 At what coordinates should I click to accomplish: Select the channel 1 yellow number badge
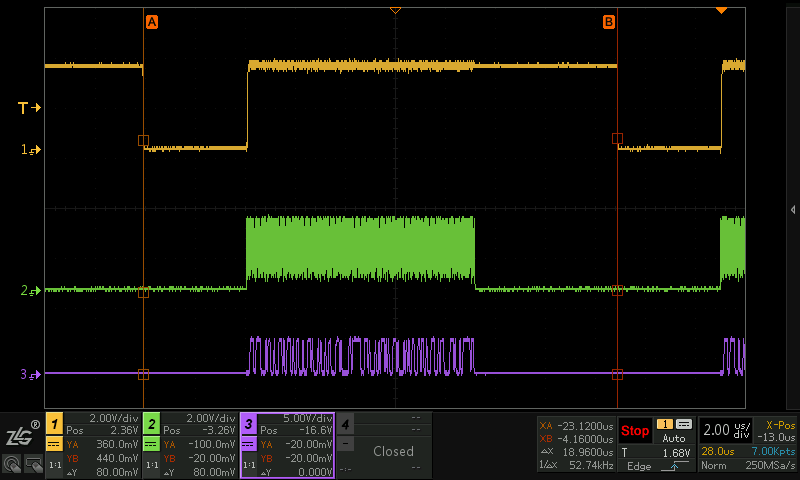click(55, 424)
